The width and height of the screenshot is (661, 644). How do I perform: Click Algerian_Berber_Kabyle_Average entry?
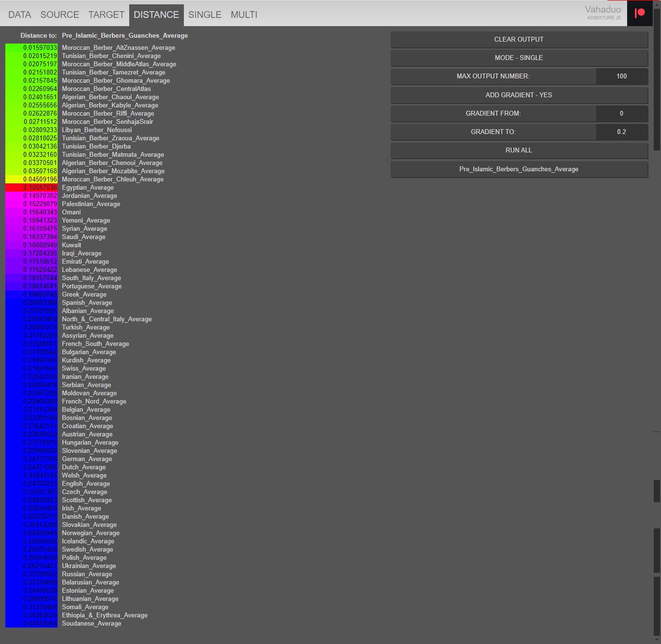pos(110,105)
